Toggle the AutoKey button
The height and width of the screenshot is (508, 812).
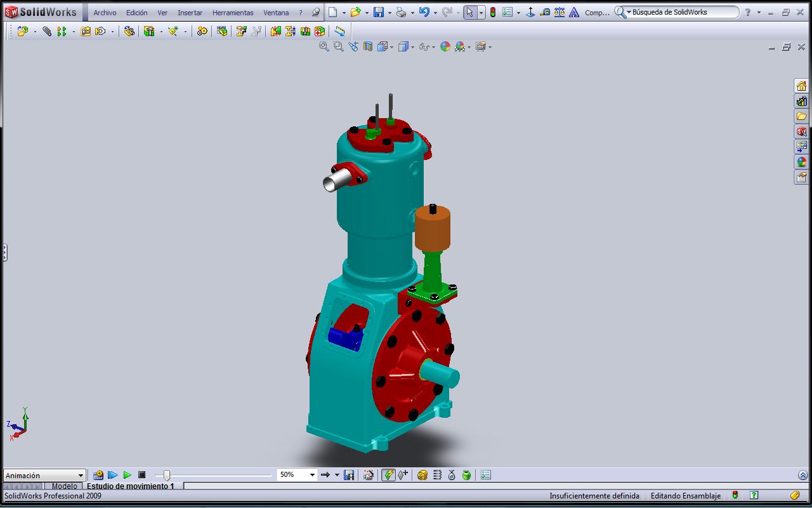(x=388, y=475)
